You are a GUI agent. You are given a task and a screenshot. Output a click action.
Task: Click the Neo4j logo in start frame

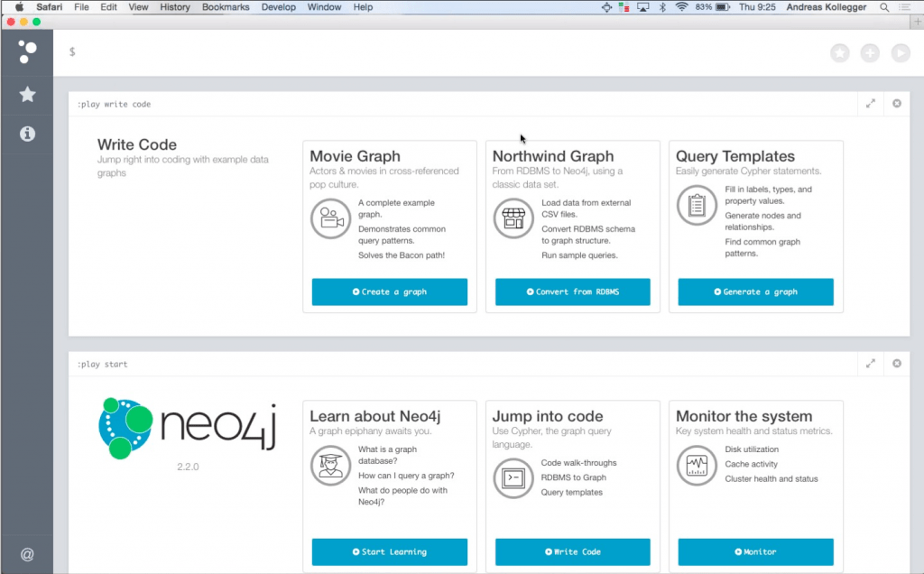pos(188,429)
